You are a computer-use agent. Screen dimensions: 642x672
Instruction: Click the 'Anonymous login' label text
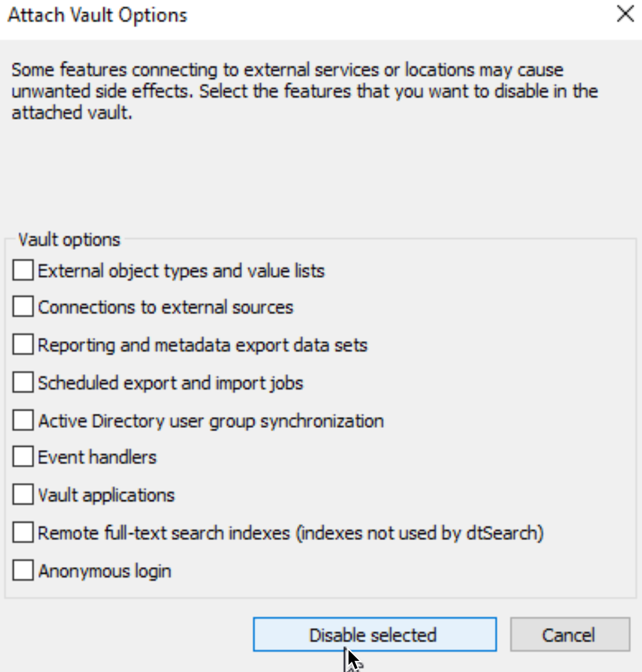(105, 571)
